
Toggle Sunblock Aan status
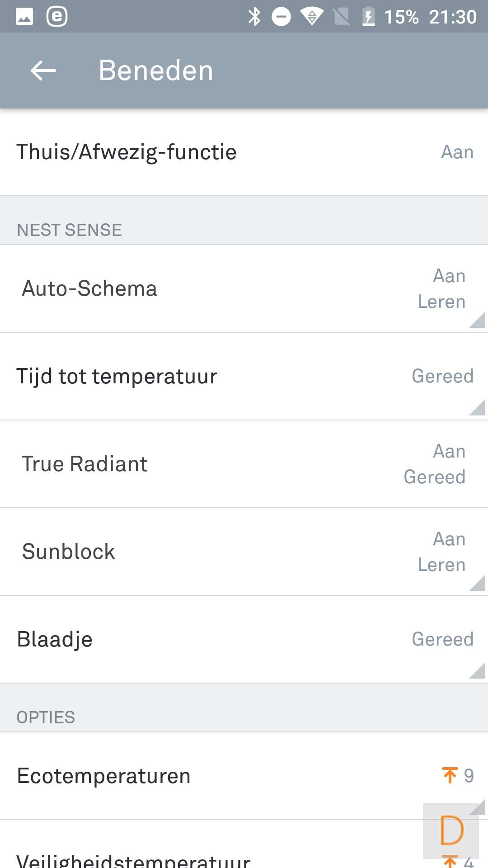coord(449,539)
